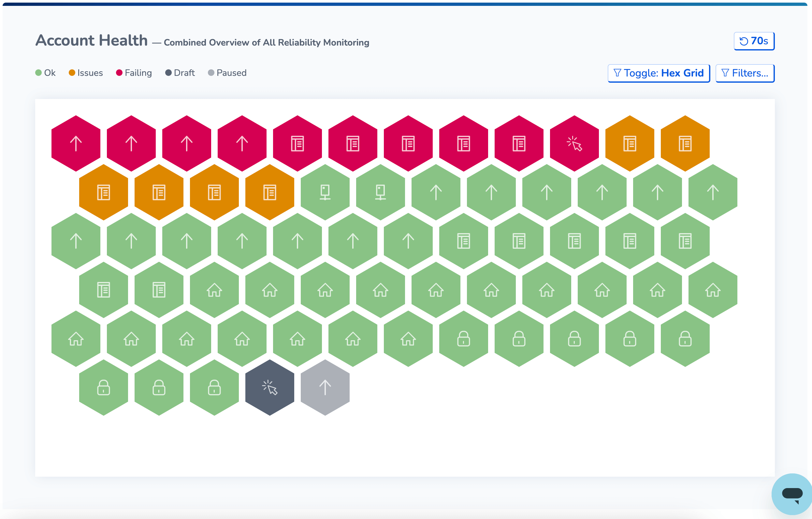Click the 70s auto-refresh countdown button

pos(754,41)
